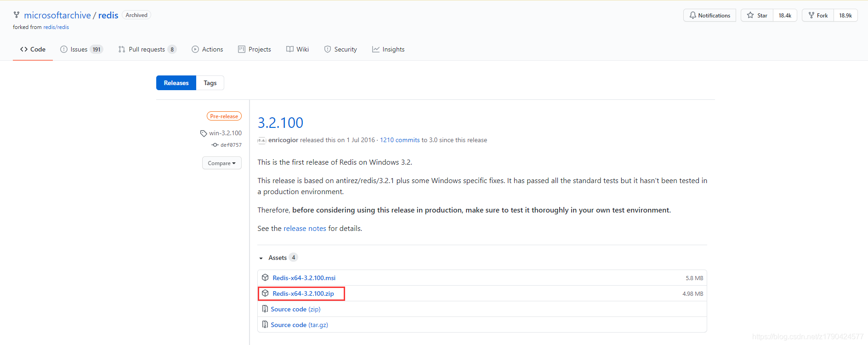Click the commit icon beside def0757

click(x=215, y=145)
